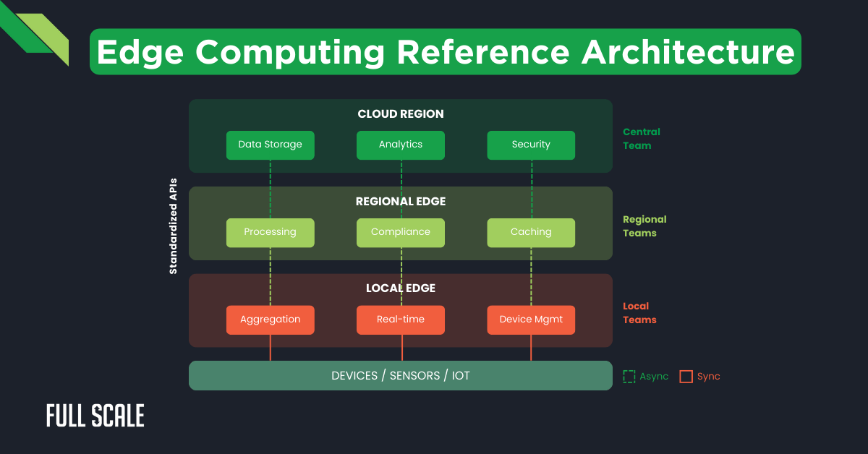The height and width of the screenshot is (454, 868).
Task: Click the Security block
Action: coord(531,145)
